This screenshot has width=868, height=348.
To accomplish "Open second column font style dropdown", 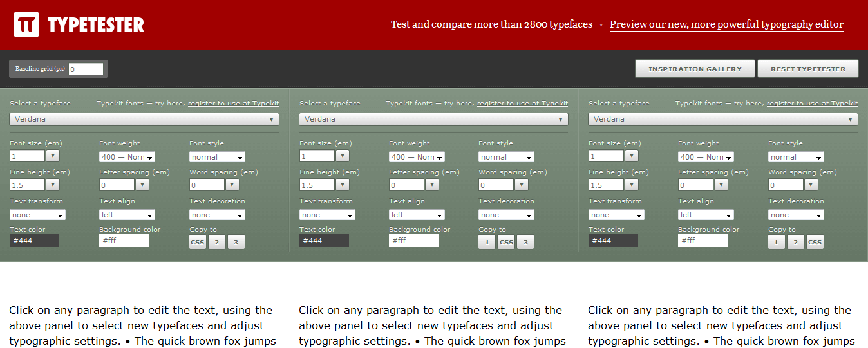I will coord(506,157).
